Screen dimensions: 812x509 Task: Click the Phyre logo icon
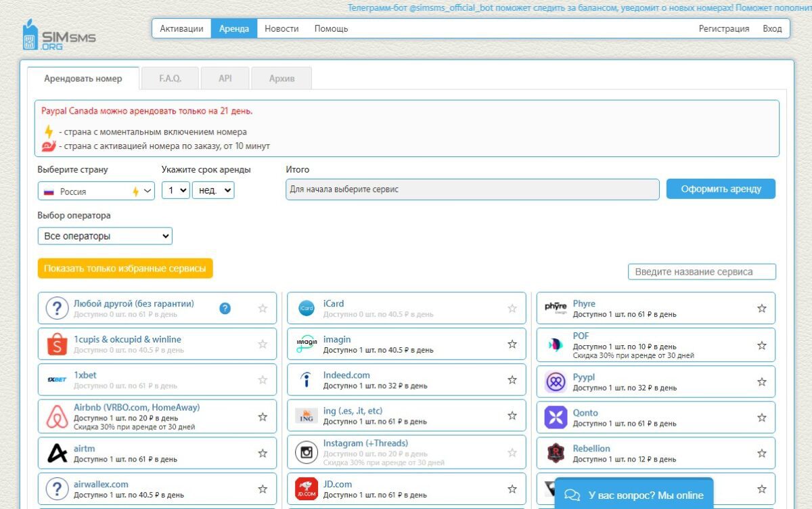click(556, 307)
